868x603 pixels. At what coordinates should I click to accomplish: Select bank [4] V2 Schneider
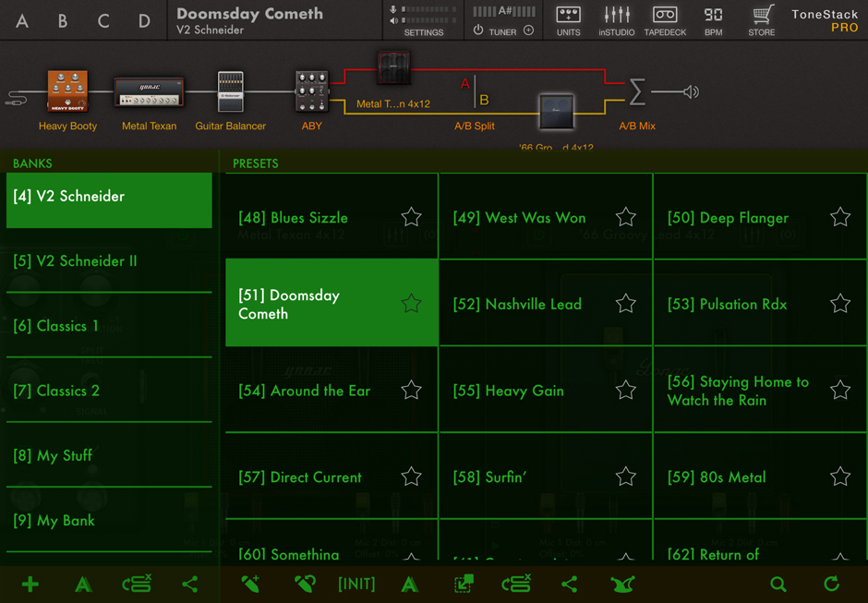[109, 199]
